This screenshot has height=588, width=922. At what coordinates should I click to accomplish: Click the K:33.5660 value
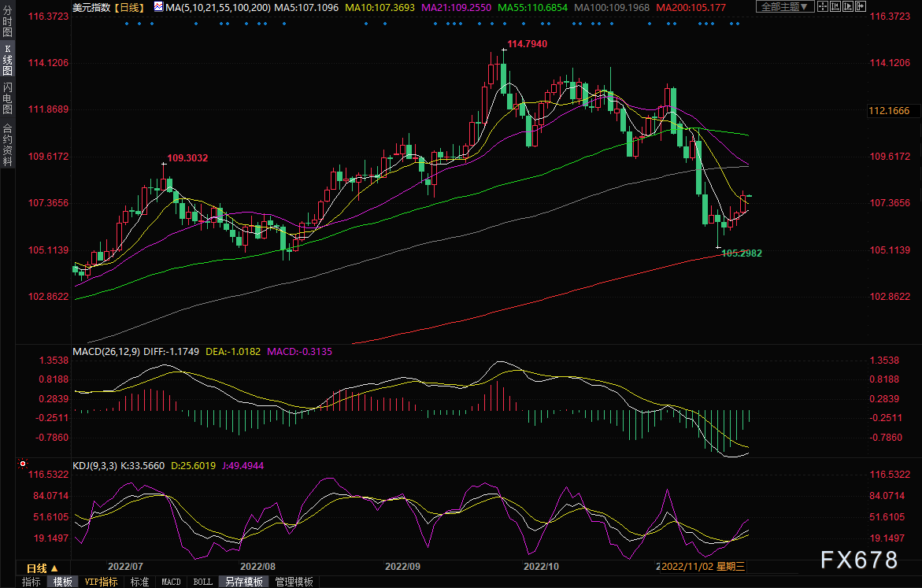143,466
